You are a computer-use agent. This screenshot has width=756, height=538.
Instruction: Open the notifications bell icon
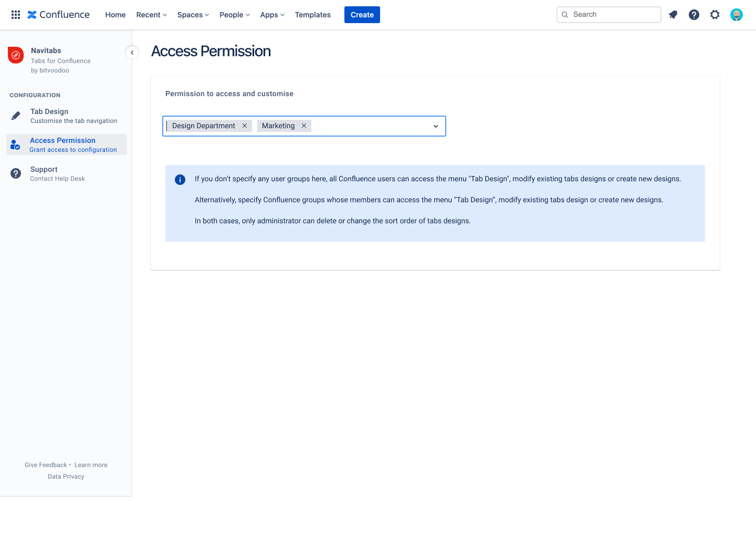(x=673, y=15)
